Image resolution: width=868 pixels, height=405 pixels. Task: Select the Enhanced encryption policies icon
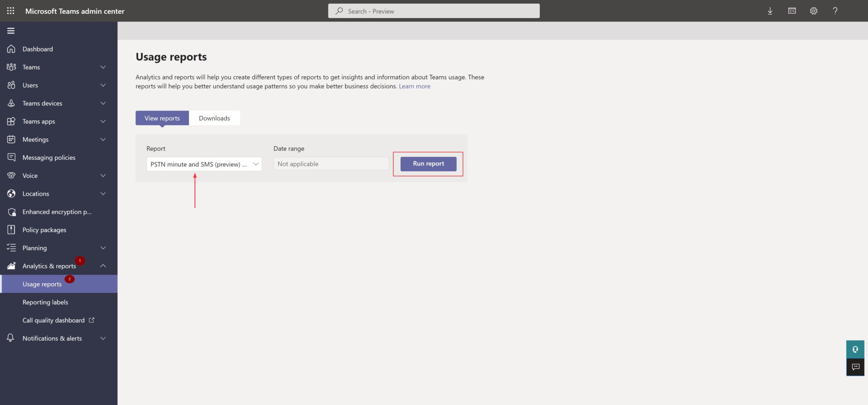click(11, 211)
